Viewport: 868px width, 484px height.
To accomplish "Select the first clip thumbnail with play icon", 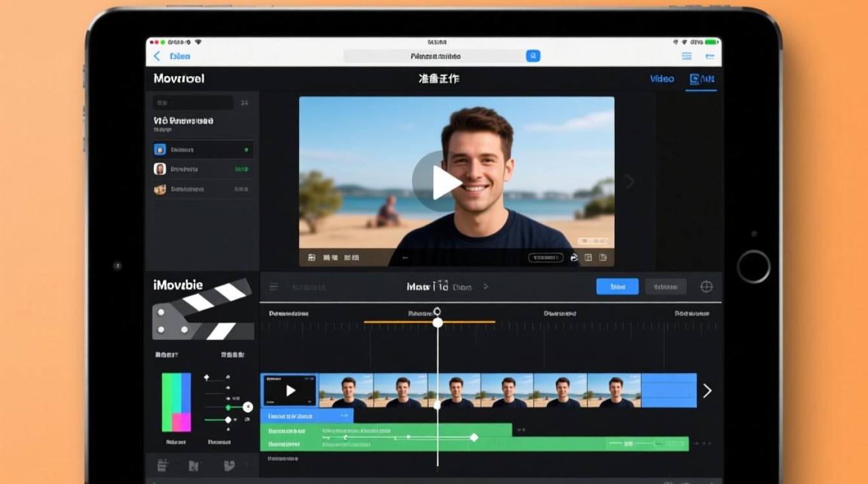I will tap(290, 390).
